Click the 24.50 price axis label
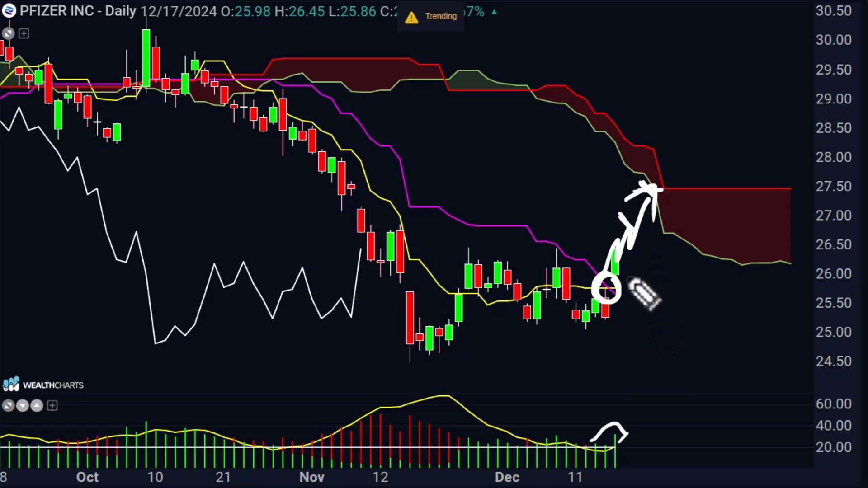The height and width of the screenshot is (488, 868). tap(834, 361)
